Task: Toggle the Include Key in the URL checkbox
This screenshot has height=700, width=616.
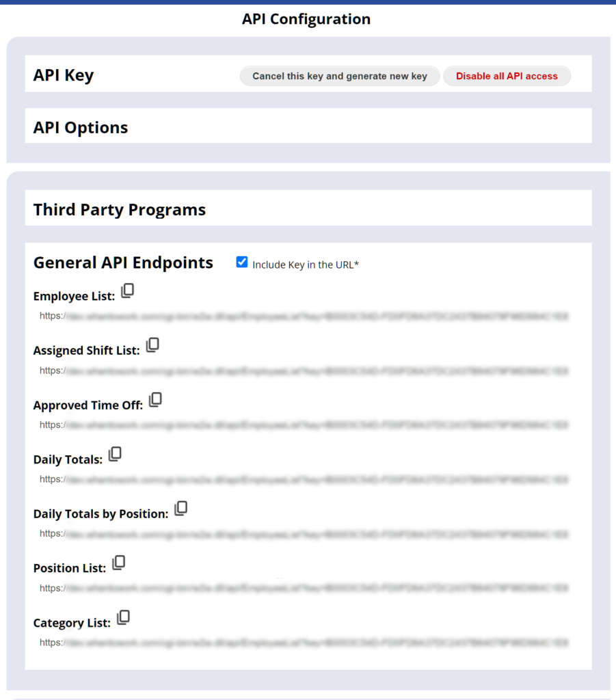Action: [241, 261]
